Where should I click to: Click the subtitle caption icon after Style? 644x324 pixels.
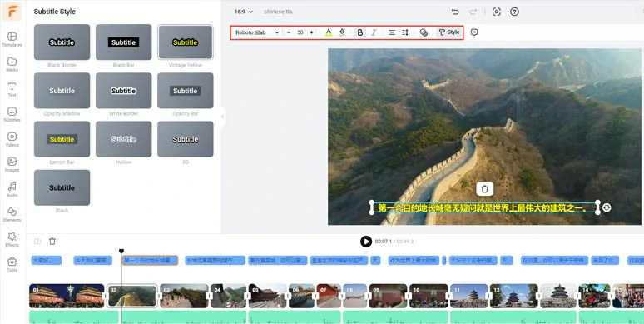[474, 32]
